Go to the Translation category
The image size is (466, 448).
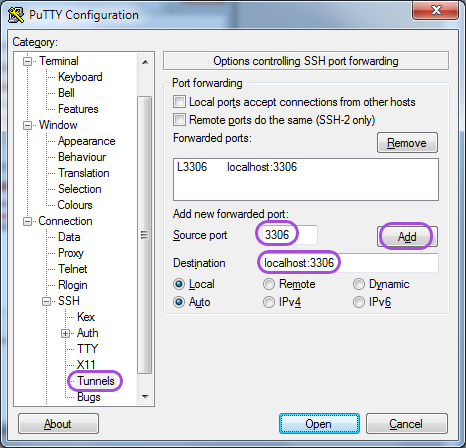tap(84, 173)
